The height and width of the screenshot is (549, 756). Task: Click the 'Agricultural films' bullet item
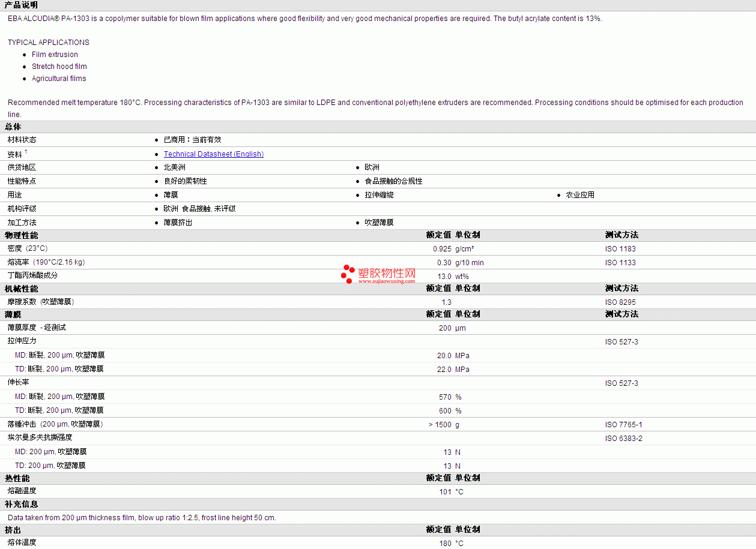click(59, 79)
